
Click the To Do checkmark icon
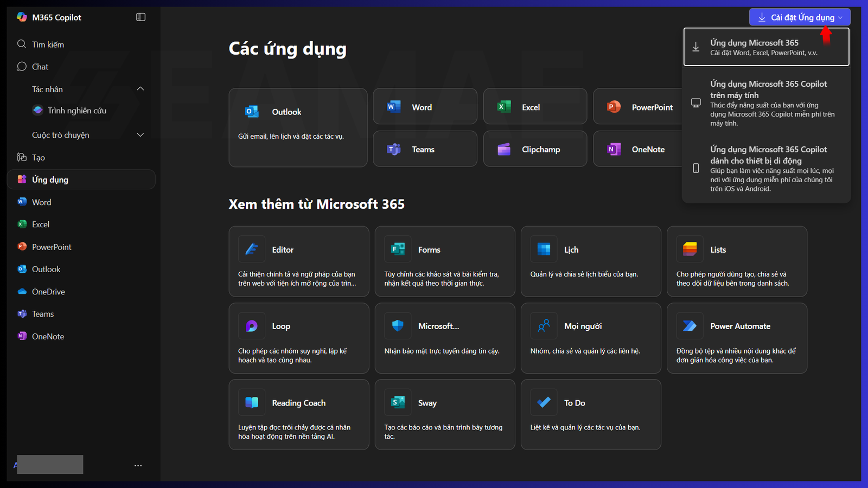544,403
